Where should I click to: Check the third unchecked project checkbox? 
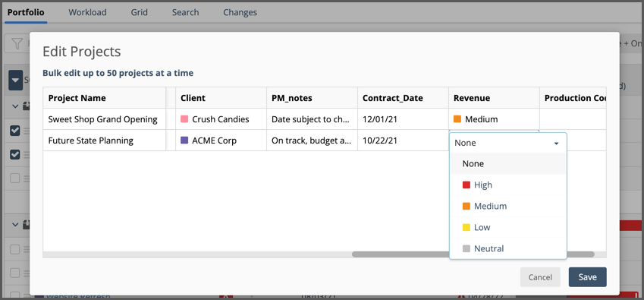click(14, 178)
